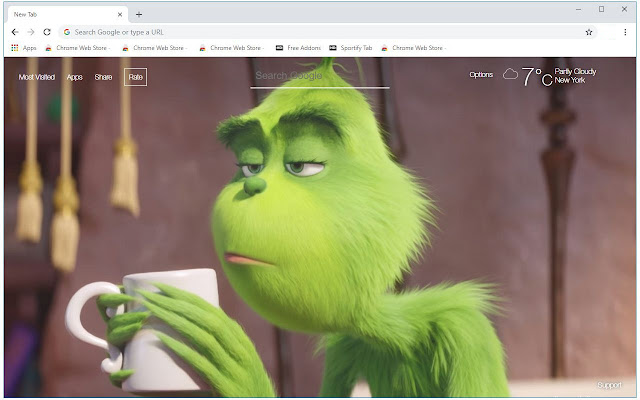
Task: Click the Partly Cloudy weather text
Action: (575, 71)
